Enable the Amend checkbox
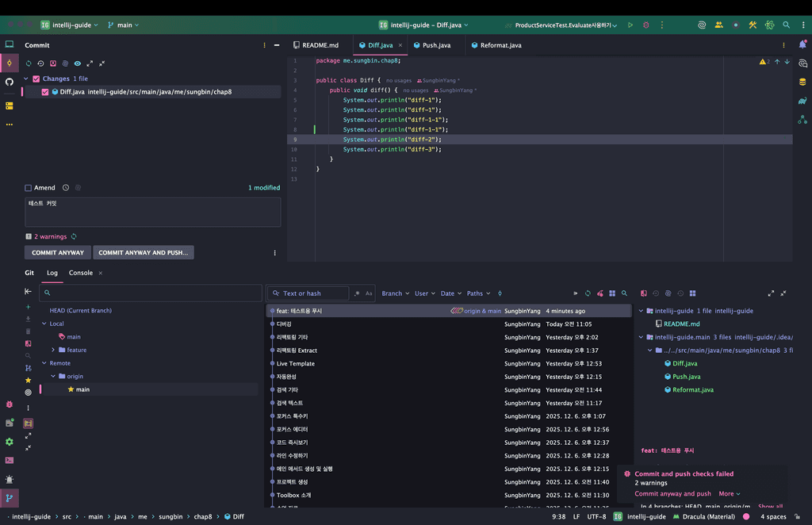 click(29, 188)
